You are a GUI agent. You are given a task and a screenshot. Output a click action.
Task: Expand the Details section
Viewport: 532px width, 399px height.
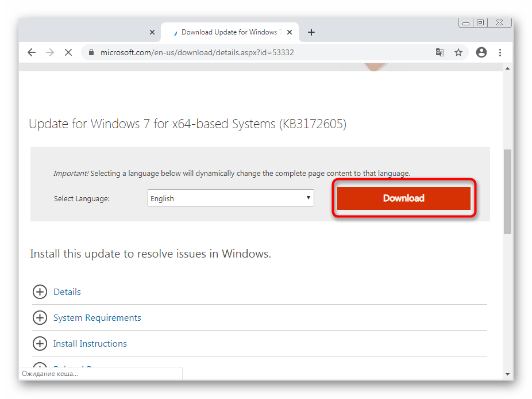40,291
